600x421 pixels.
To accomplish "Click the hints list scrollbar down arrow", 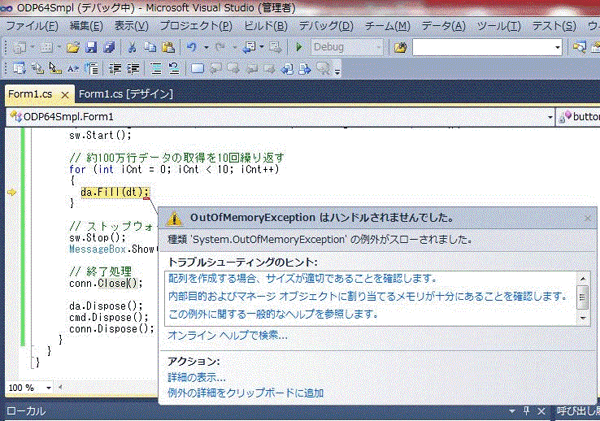I will [x=583, y=318].
